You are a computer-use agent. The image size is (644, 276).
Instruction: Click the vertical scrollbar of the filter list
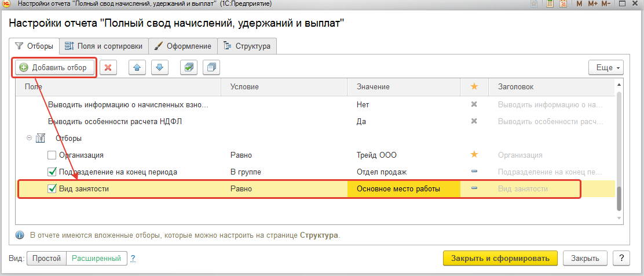619,198
